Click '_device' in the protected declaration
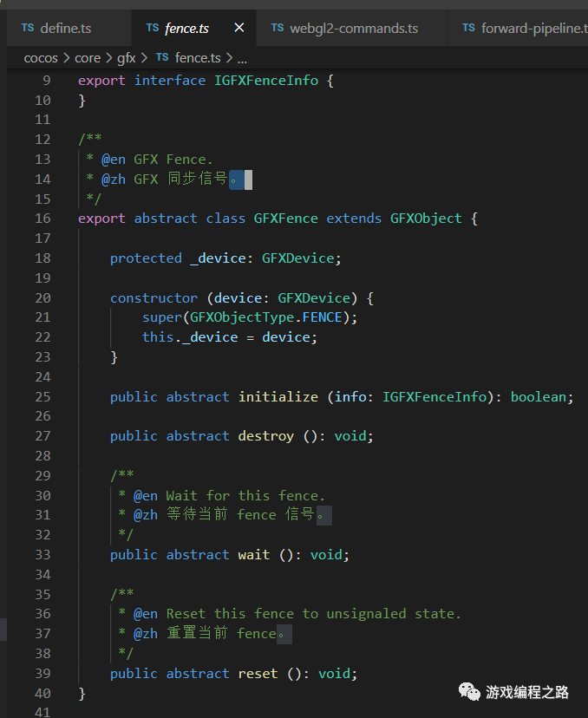 [x=218, y=258]
